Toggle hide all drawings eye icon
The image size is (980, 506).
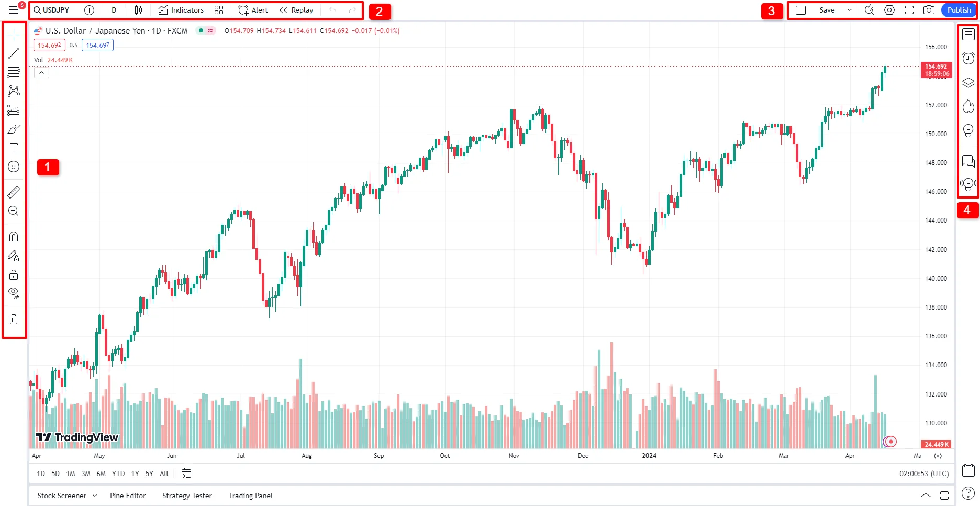(x=14, y=293)
